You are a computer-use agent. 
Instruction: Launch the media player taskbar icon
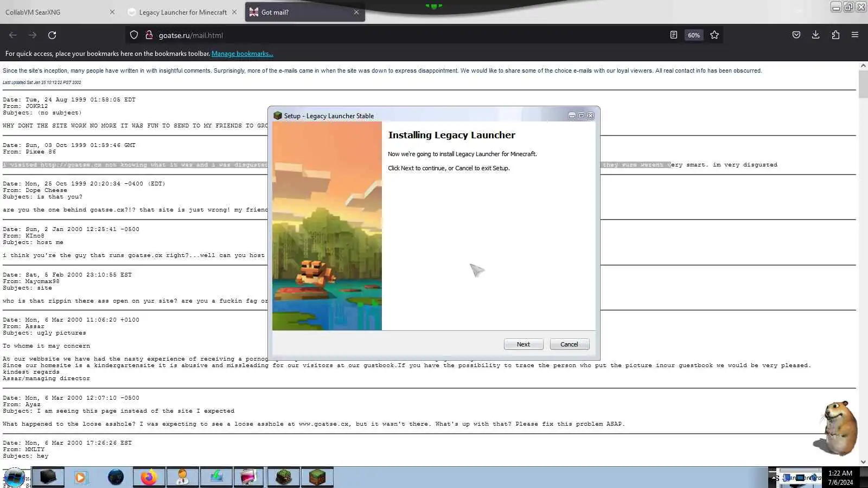80,478
